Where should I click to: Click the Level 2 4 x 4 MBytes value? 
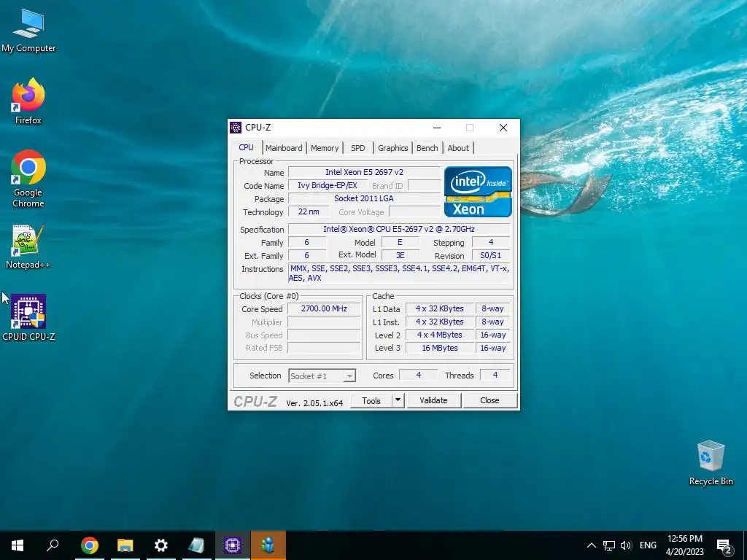point(440,335)
